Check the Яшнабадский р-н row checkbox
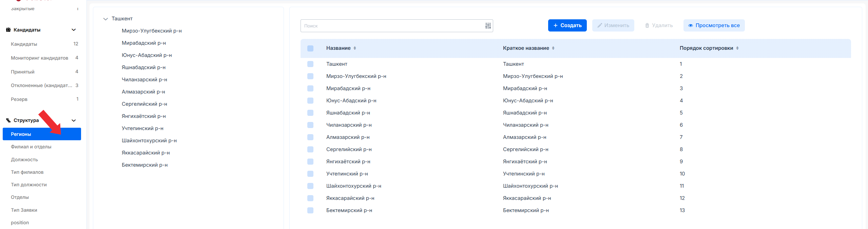868x229 pixels. point(310,113)
